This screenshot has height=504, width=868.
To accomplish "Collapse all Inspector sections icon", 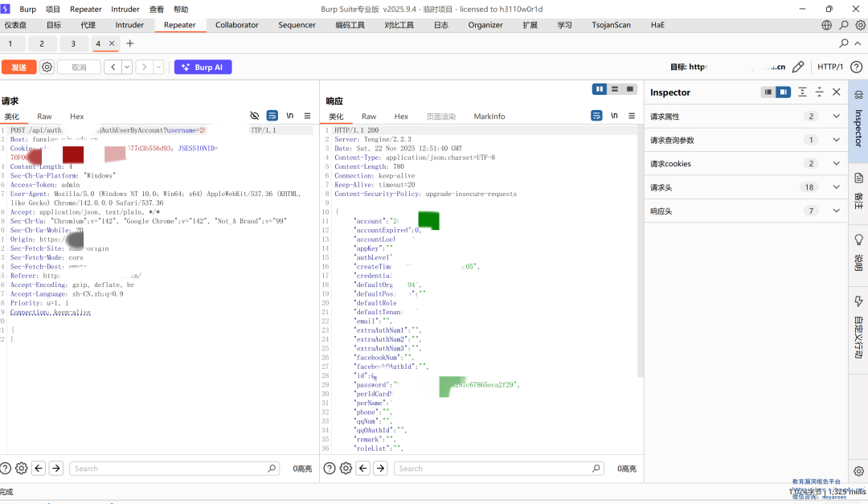I will point(819,92).
